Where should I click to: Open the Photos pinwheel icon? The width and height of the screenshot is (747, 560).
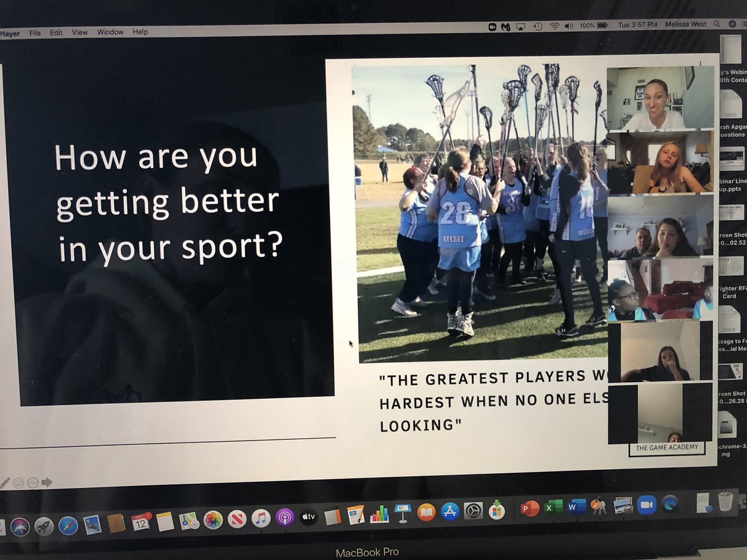213,520
